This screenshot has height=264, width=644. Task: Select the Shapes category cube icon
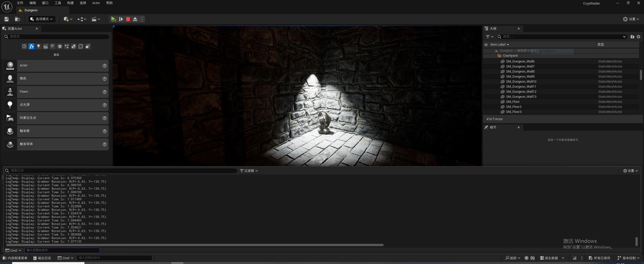click(x=53, y=46)
